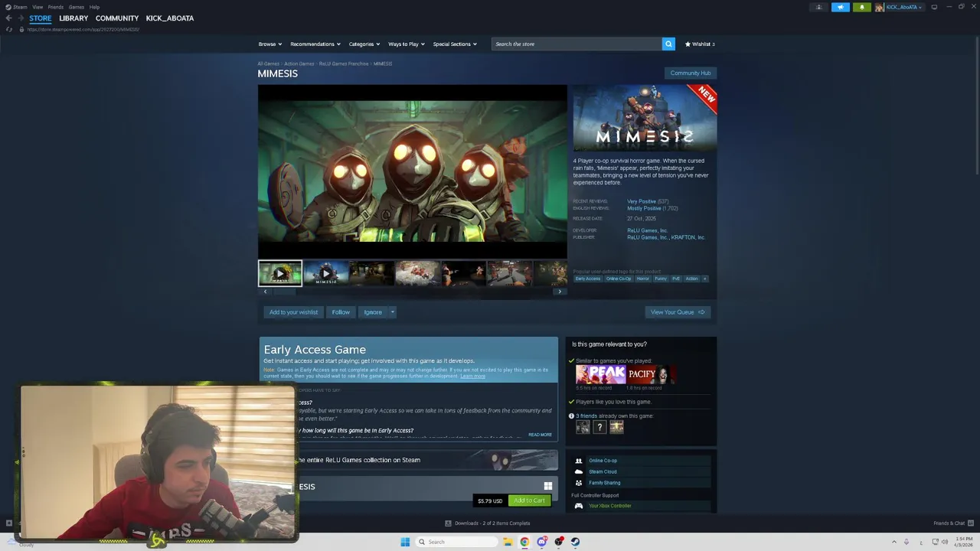Open the Ways to Play dropdown
The width and height of the screenshot is (980, 551).
tap(407, 44)
